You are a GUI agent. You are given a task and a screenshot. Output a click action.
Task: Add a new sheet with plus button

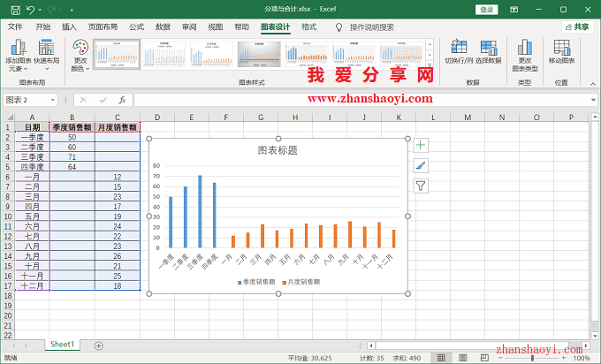98,345
